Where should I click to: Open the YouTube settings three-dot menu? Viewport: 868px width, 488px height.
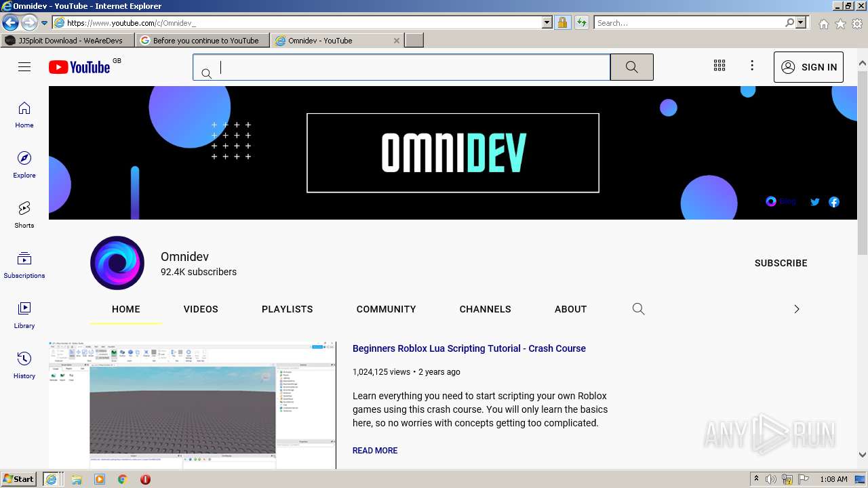752,66
